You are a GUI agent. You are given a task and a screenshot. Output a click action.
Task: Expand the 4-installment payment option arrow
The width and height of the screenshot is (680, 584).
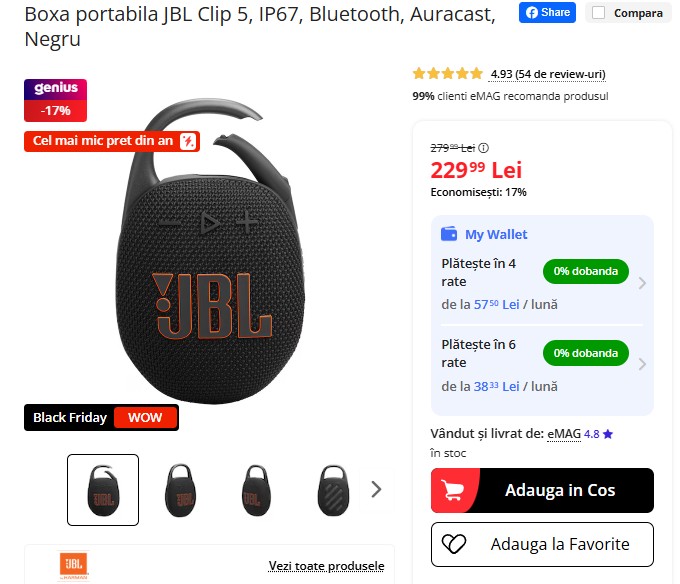point(642,283)
